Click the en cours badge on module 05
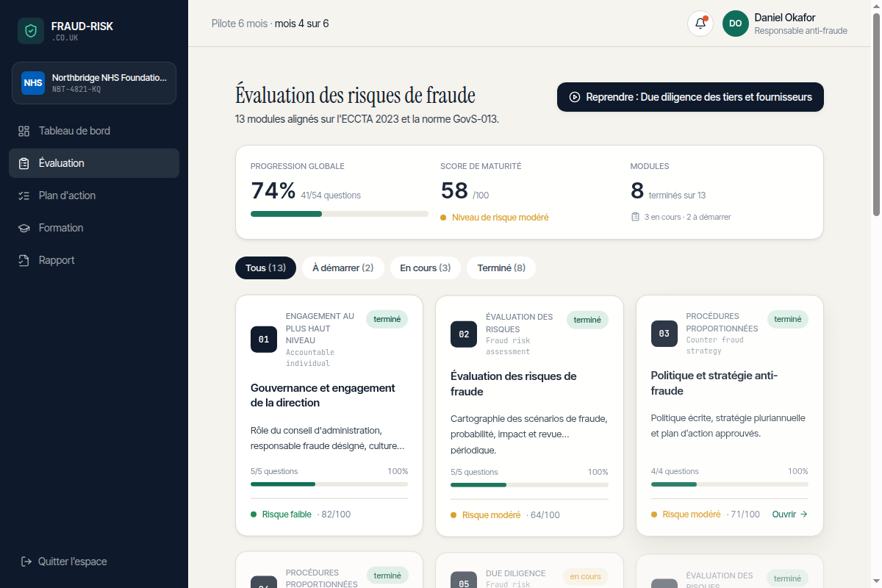The height and width of the screenshot is (588, 882). [586, 577]
